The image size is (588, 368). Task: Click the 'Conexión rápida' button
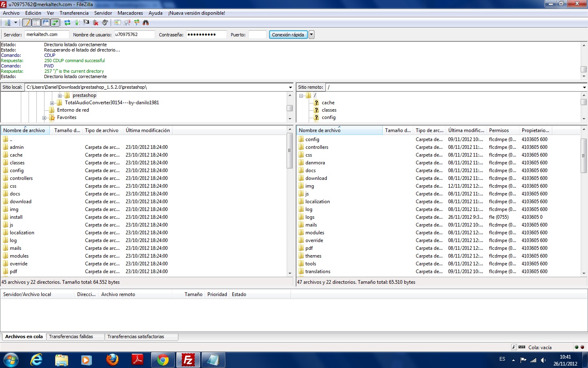[x=288, y=35]
